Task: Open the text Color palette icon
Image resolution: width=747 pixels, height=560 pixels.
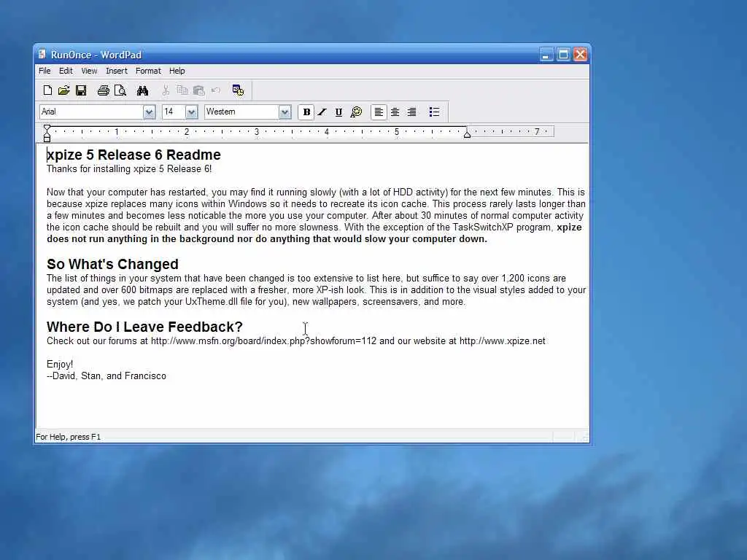Action: (356, 112)
